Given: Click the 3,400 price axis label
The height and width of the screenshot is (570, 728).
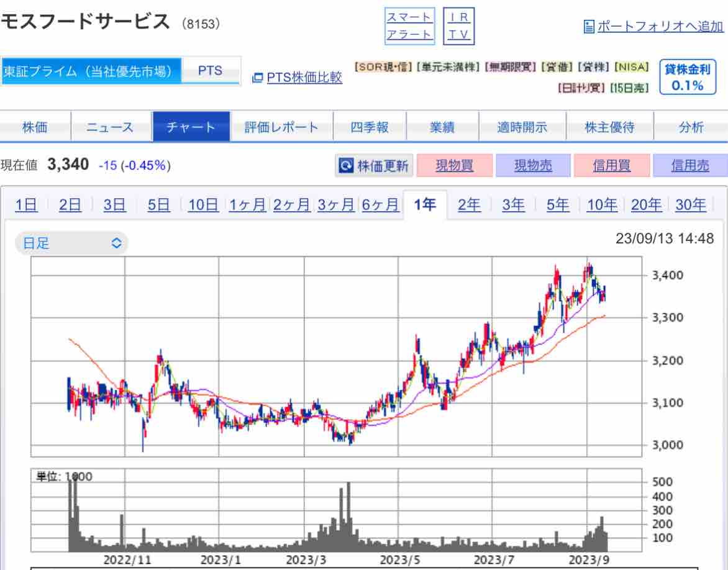Looking at the screenshot, I should pos(668,275).
